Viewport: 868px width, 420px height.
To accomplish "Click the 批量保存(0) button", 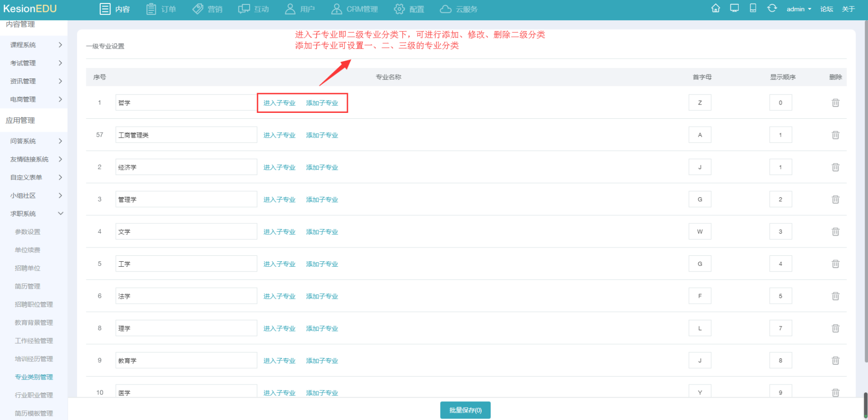I will click(x=465, y=410).
